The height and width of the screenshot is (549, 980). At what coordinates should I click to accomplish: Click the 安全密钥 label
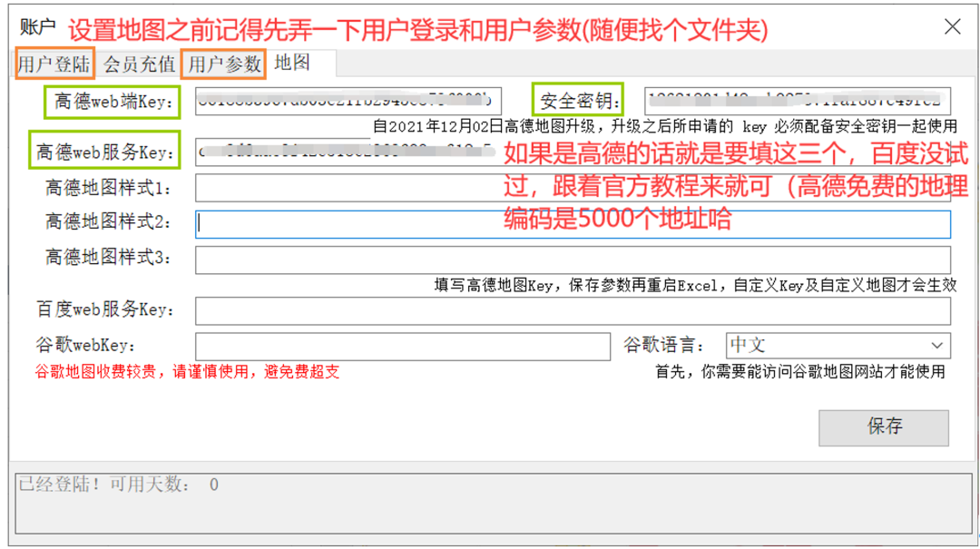[579, 102]
